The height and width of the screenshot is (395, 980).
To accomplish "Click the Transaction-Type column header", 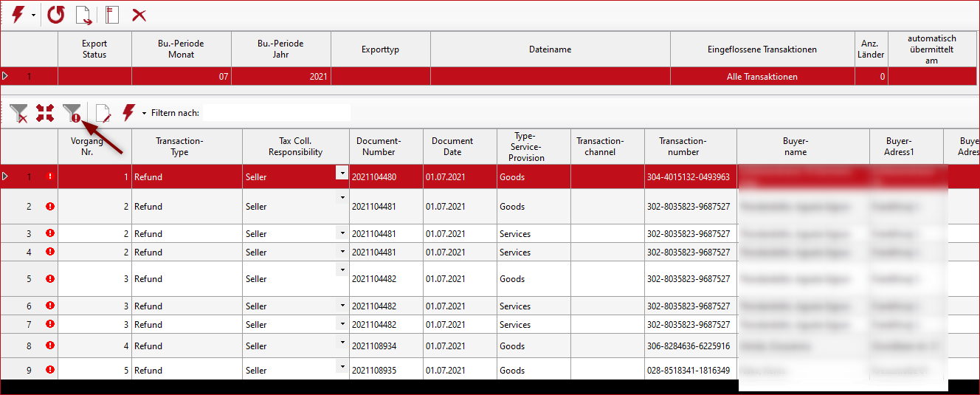I will click(x=179, y=146).
